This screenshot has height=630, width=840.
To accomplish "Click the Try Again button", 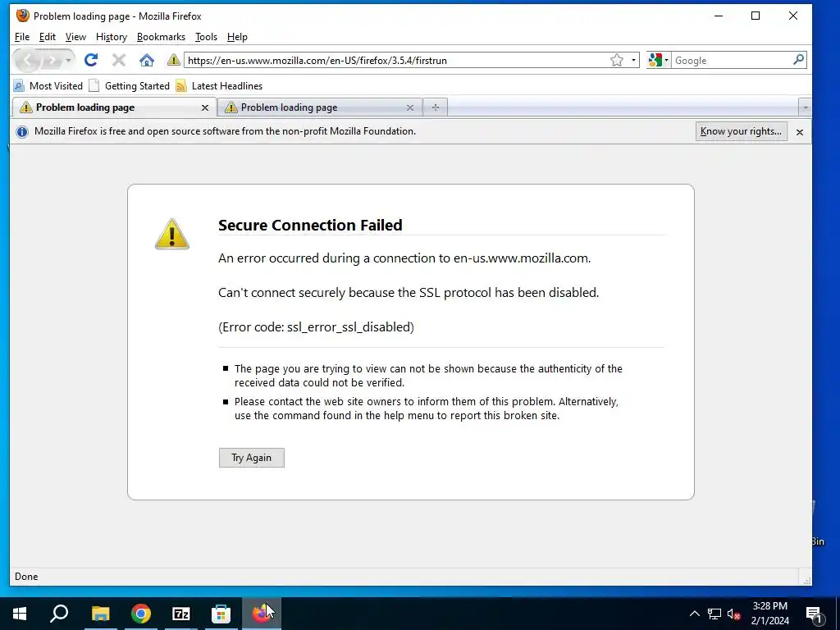I will [251, 458].
